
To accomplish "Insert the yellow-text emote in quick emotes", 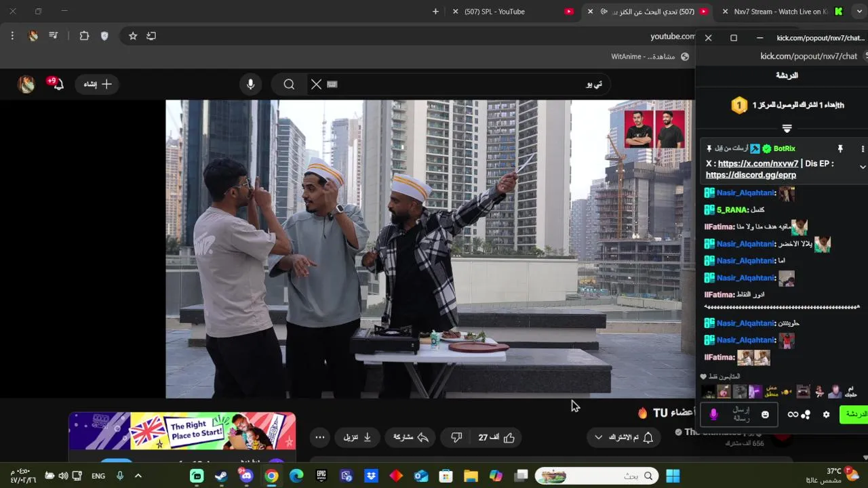I will [x=770, y=391].
